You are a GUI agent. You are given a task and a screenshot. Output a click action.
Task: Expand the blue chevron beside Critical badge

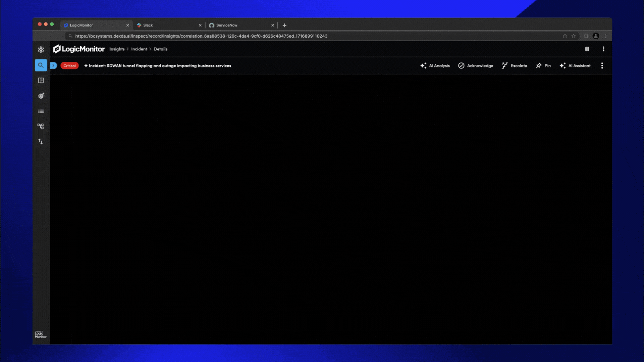[x=54, y=66]
